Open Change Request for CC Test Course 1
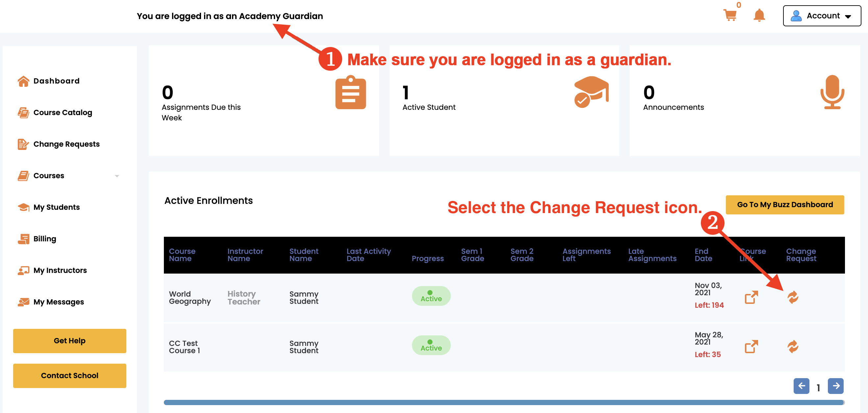 pos(793,346)
